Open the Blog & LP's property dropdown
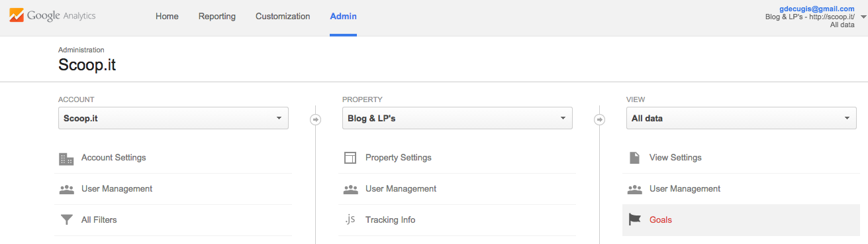Viewport: 868px width, 244px height. tap(457, 118)
